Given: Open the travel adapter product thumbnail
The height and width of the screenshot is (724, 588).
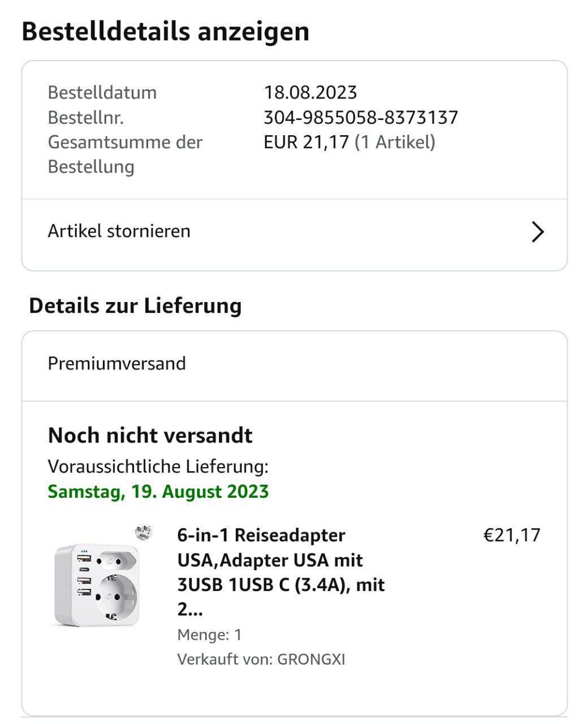Looking at the screenshot, I should pyautogui.click(x=97, y=584).
